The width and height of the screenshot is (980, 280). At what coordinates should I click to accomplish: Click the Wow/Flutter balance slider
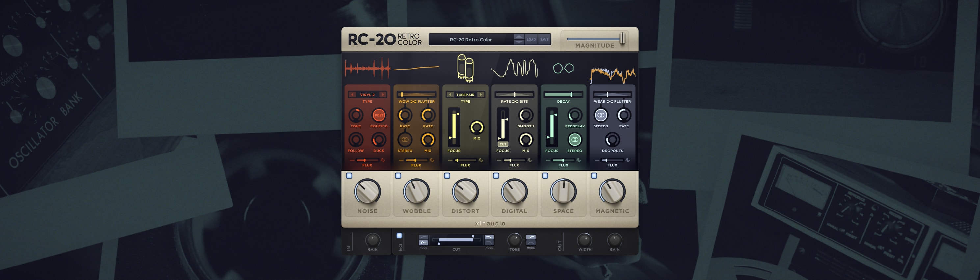(416, 94)
